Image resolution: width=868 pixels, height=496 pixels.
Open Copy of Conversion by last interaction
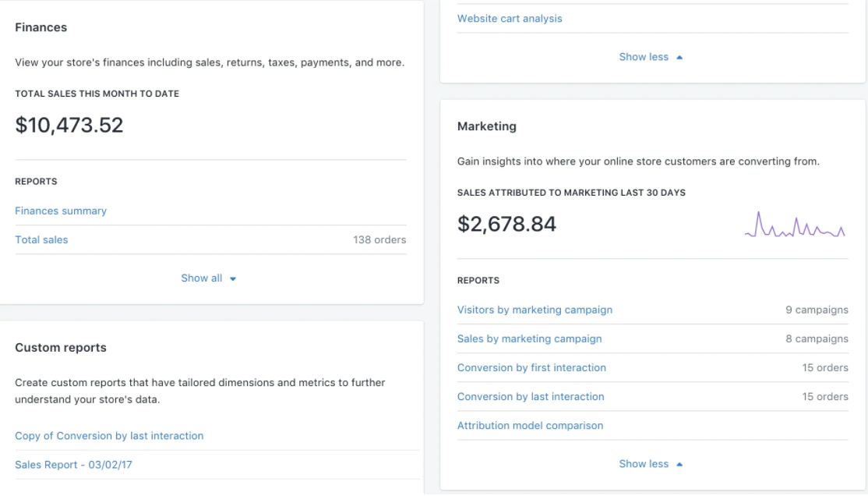point(109,436)
